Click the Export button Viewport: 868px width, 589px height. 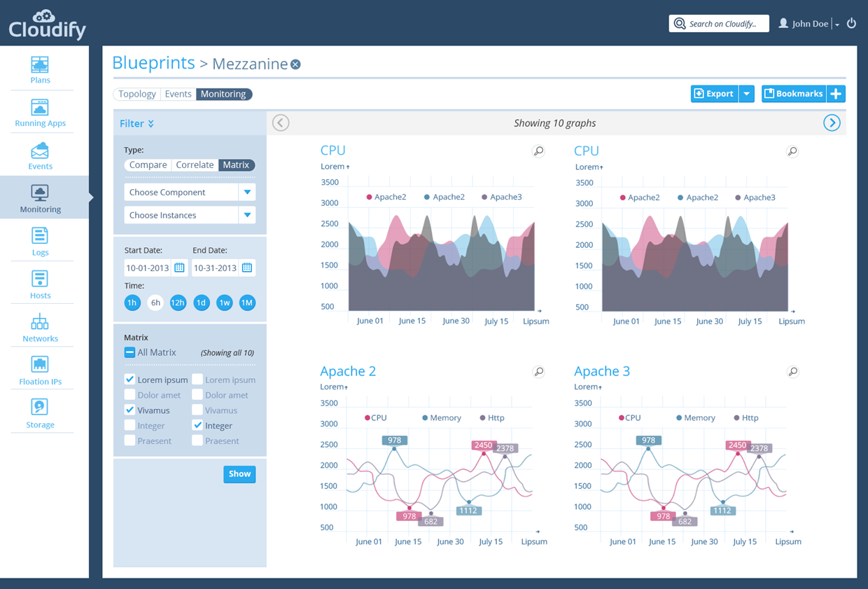click(715, 94)
